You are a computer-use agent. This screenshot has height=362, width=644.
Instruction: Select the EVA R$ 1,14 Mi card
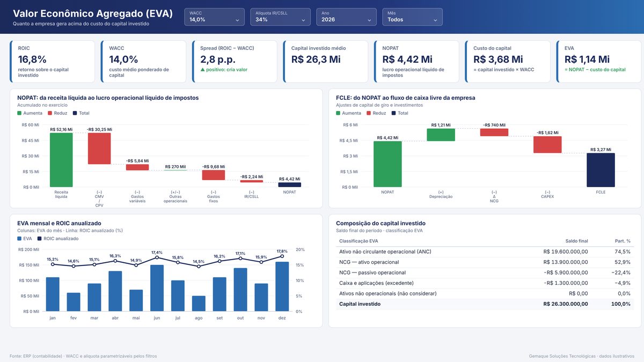coord(599,62)
